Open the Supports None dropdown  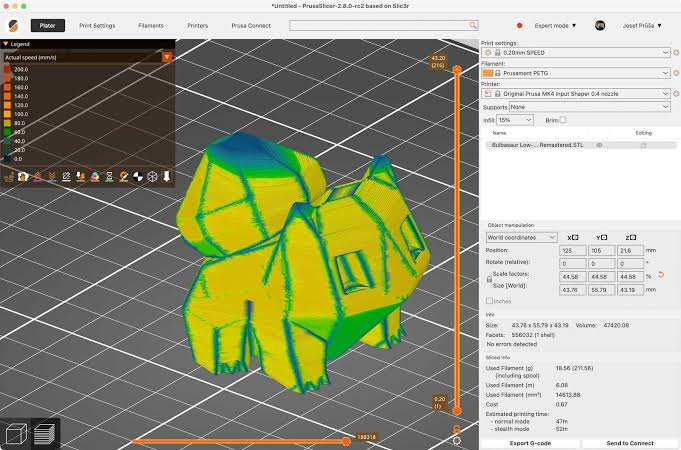pyautogui.click(x=590, y=107)
